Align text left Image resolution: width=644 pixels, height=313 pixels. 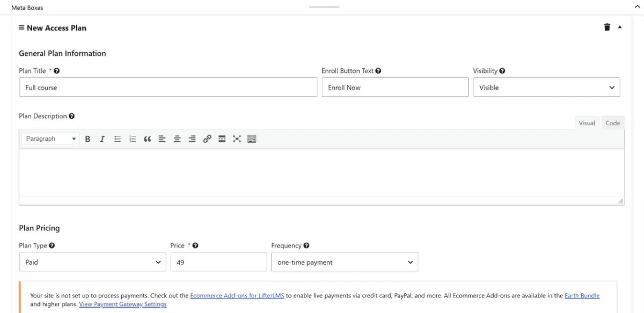[x=162, y=139]
